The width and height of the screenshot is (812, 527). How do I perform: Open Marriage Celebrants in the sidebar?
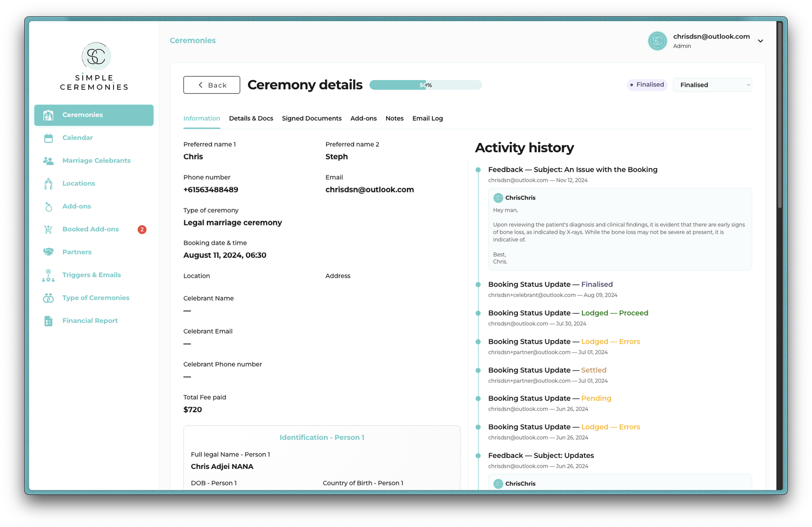[x=94, y=161]
